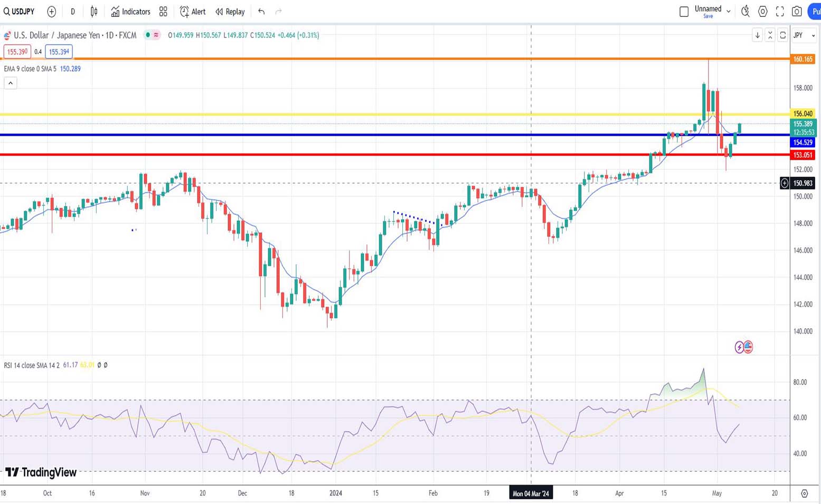Image resolution: width=821 pixels, height=504 pixels.
Task: Open chart settings hexagon icon in toolbar
Action: (762, 12)
